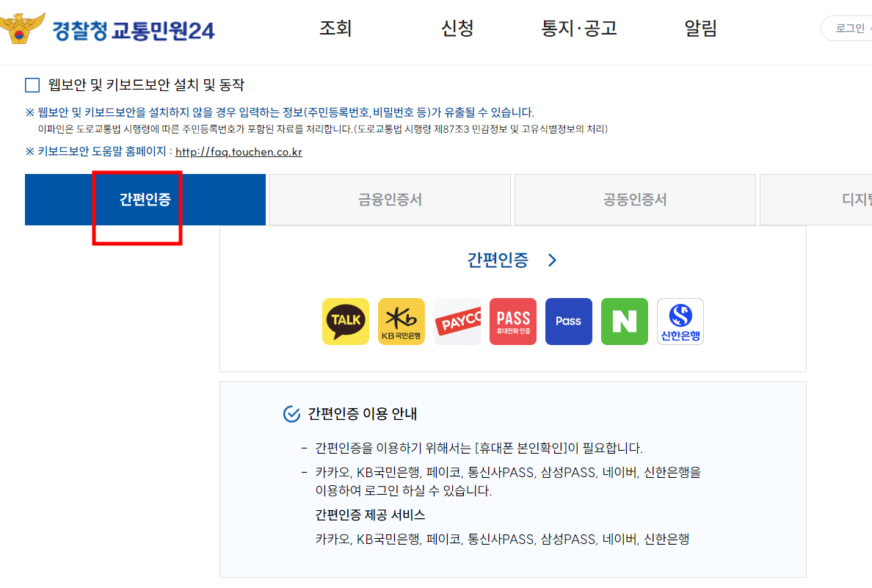Select 신청 from the top menu
Image resolution: width=872 pixels, height=588 pixels.
(x=457, y=28)
